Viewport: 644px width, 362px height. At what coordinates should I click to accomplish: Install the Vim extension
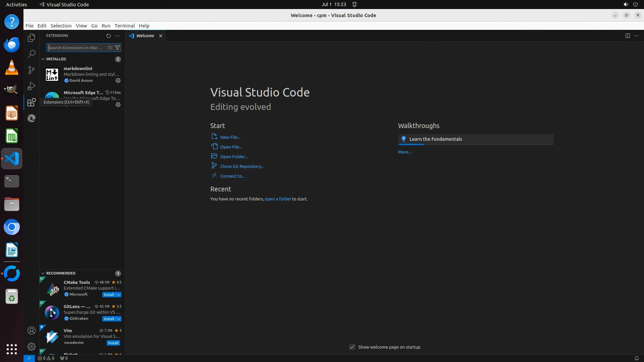pos(113,343)
